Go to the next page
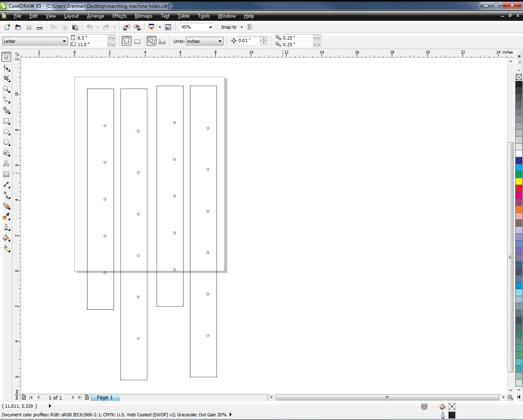The image size is (523, 420). coord(73,397)
